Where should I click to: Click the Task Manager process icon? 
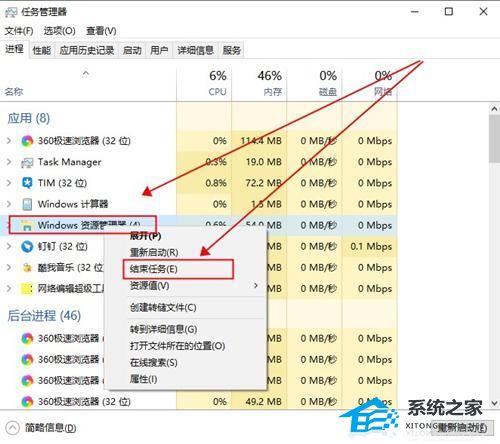[x=27, y=162]
